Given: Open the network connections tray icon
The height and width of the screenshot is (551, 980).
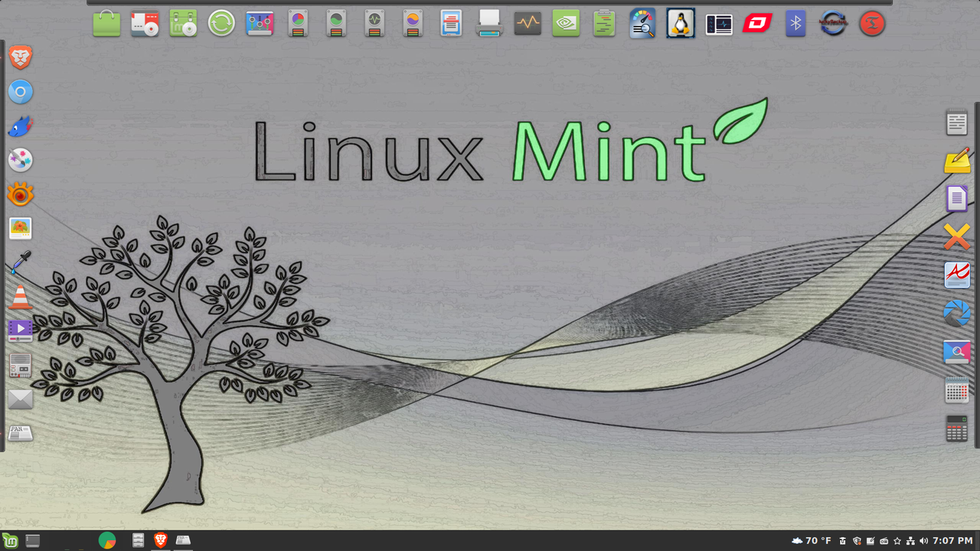Looking at the screenshot, I should (x=910, y=541).
